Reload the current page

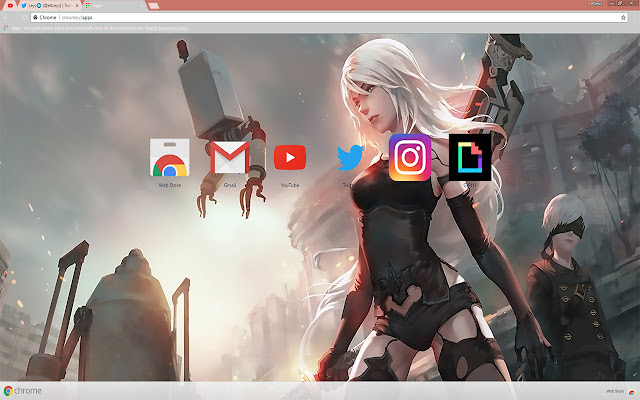point(24,18)
